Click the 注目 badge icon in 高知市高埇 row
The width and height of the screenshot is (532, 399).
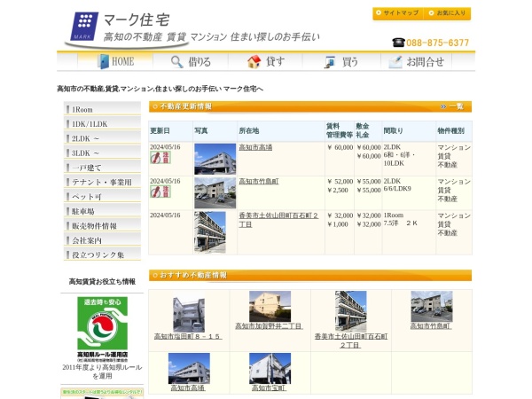pos(160,158)
